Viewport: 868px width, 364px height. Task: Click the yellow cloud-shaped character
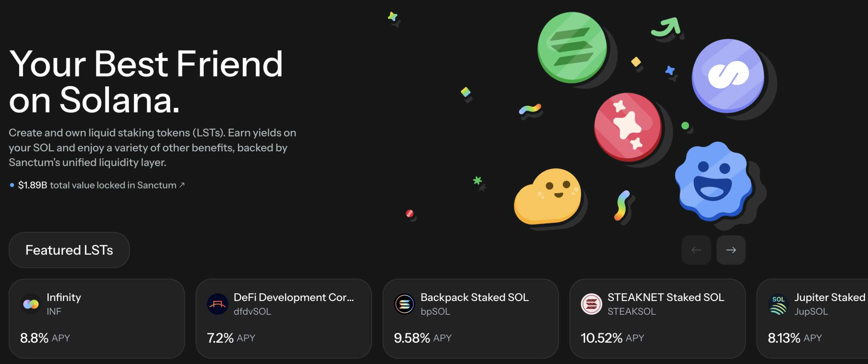[548, 196]
